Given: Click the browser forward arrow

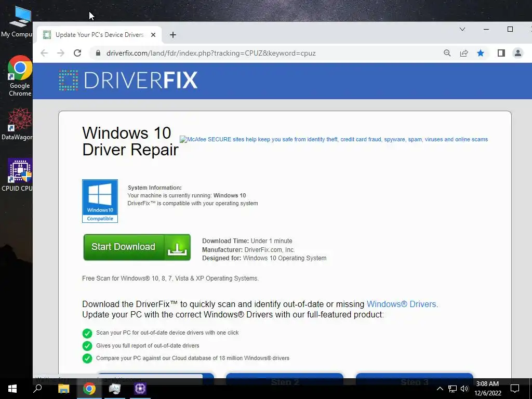Looking at the screenshot, I should pos(61,53).
